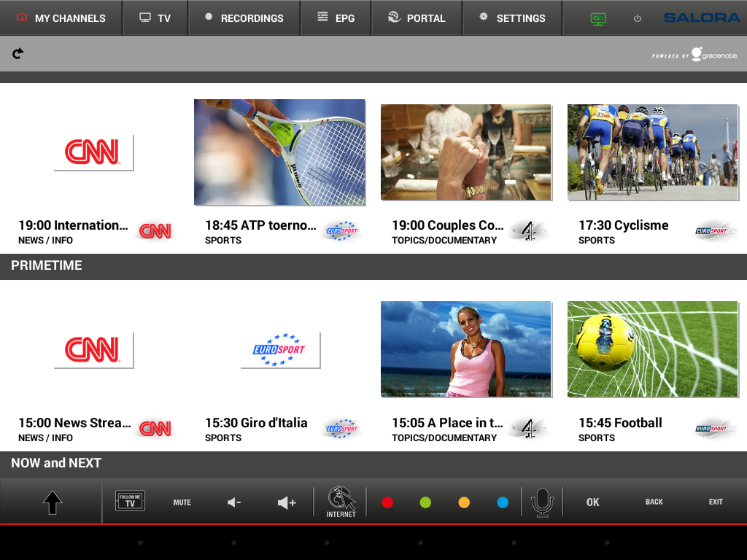Select the 17:30 Cyclisme program title
The image size is (747, 560).
coord(624,225)
